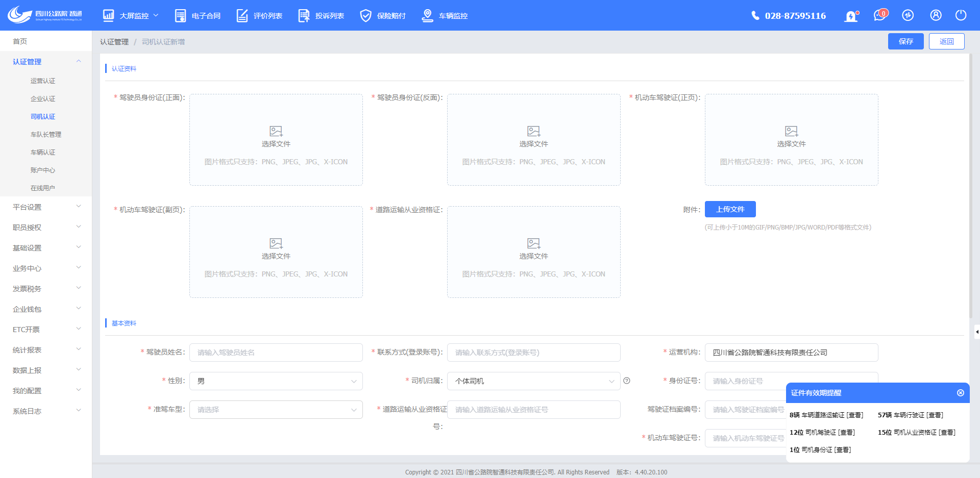Click image icon in 驾驶员身份证(正面) upload box
Screen dimensions: 980x478
[276, 131]
